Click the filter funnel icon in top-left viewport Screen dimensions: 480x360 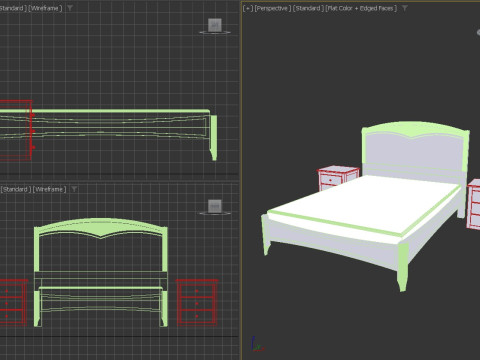[x=70, y=8]
